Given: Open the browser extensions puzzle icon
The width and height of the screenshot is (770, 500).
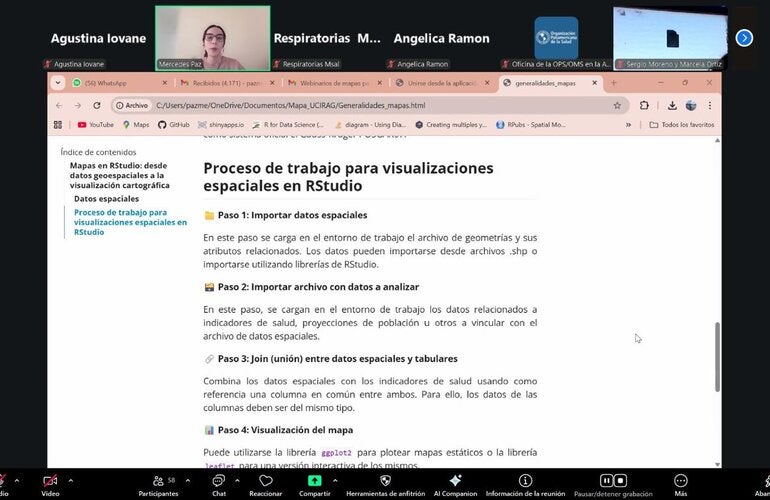Looking at the screenshot, I should 644,105.
